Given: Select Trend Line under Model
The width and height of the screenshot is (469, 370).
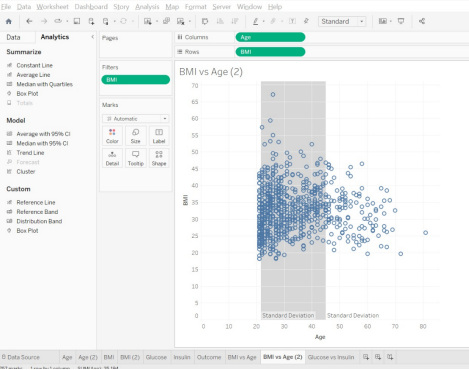Looking at the screenshot, I should [30, 153].
